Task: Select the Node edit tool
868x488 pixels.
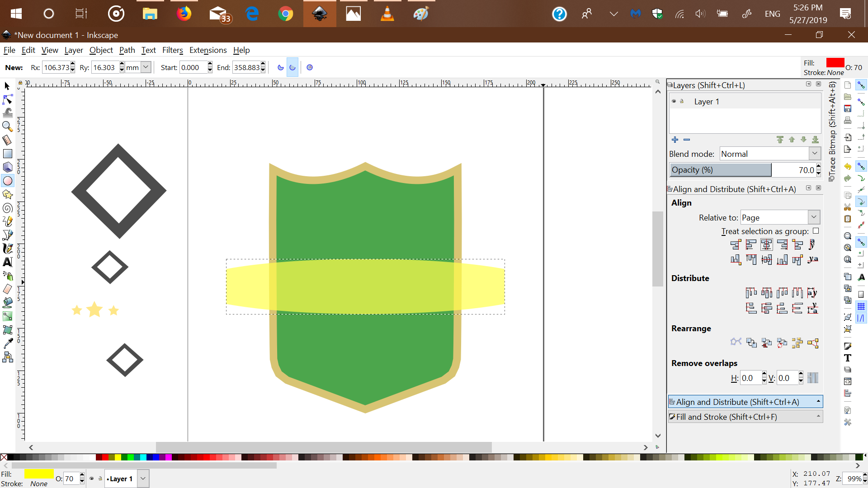Action: pos(8,99)
